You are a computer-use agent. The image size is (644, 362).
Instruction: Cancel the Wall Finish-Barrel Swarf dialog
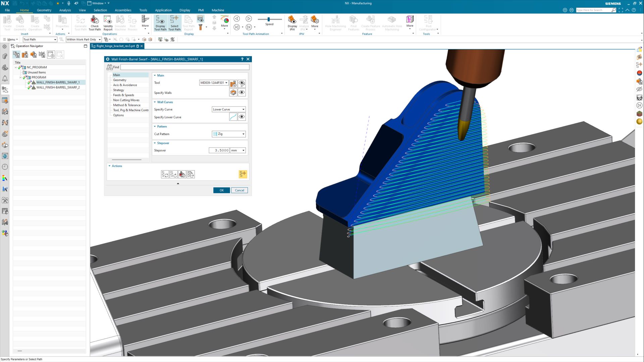[x=239, y=190]
